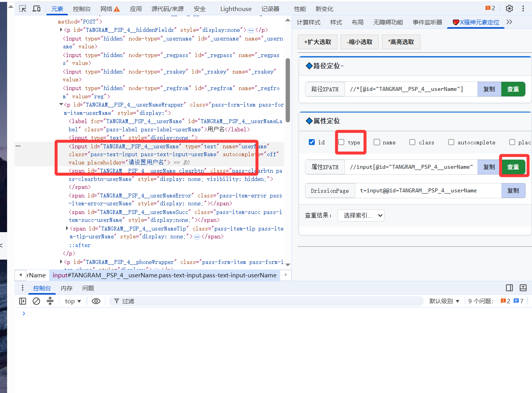This screenshot has height=393, width=532.
Task: Click the elements panel vertical scrollbar
Action: pos(288,90)
